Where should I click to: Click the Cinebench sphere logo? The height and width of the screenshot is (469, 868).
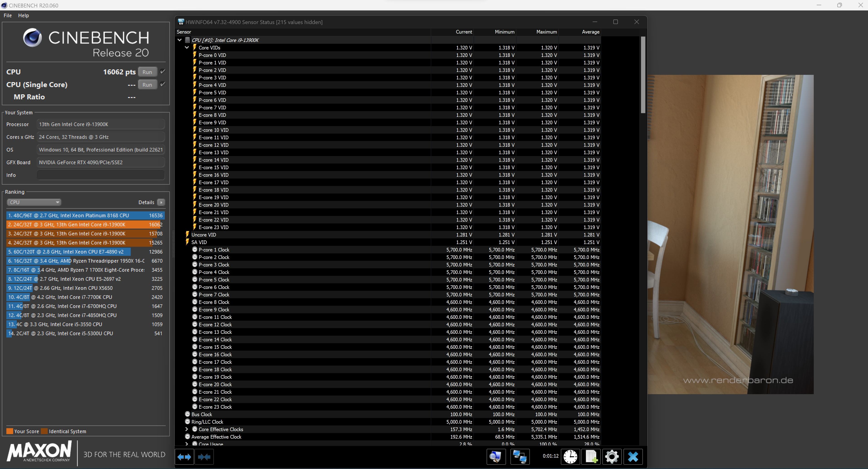pos(32,38)
